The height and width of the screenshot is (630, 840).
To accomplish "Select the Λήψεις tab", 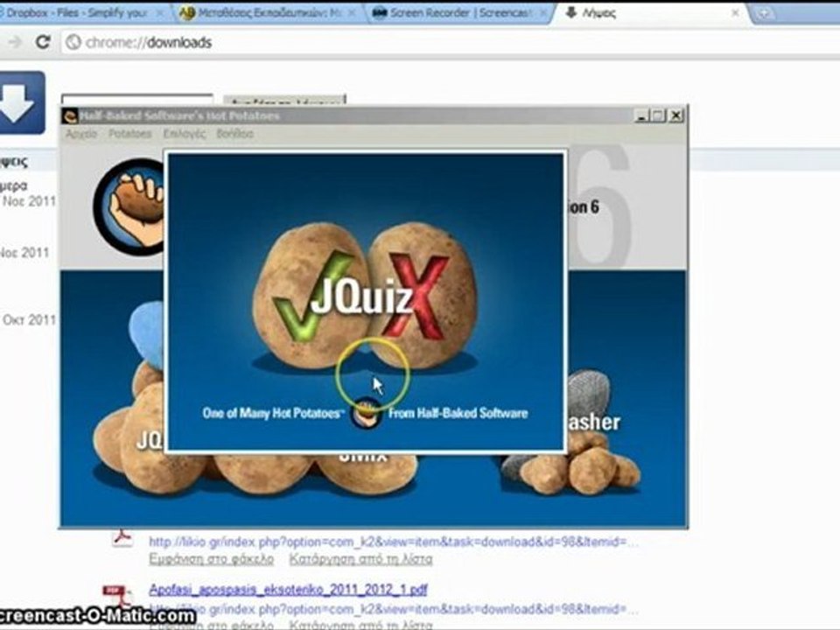I will pyautogui.click(x=651, y=13).
